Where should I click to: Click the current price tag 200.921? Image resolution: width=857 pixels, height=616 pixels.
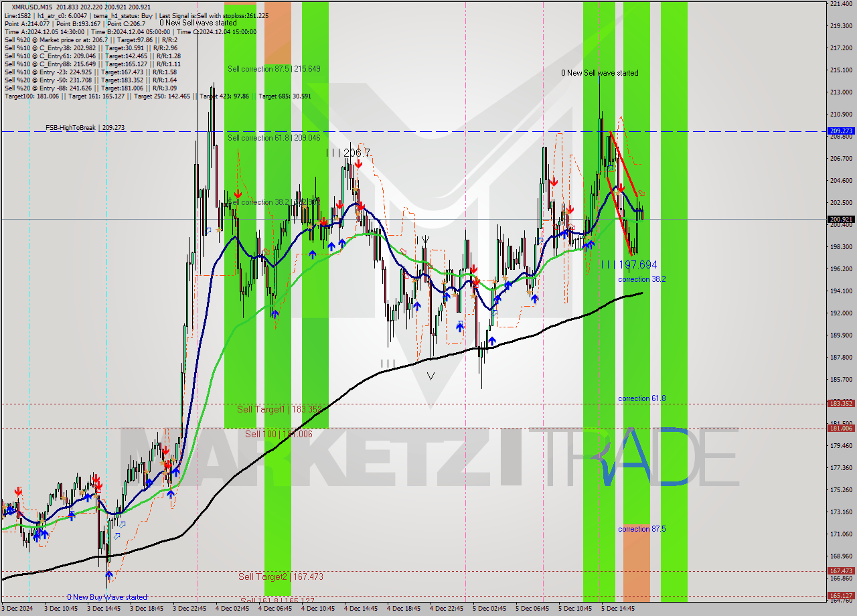(841, 219)
